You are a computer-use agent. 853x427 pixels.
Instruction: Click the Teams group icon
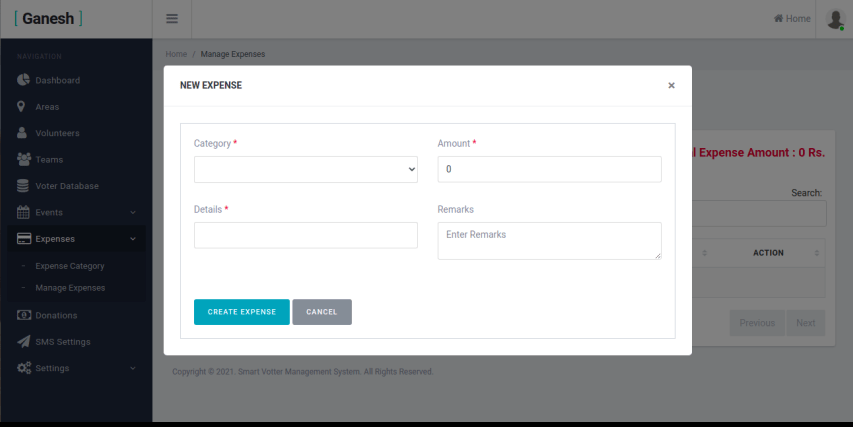pyautogui.click(x=24, y=159)
